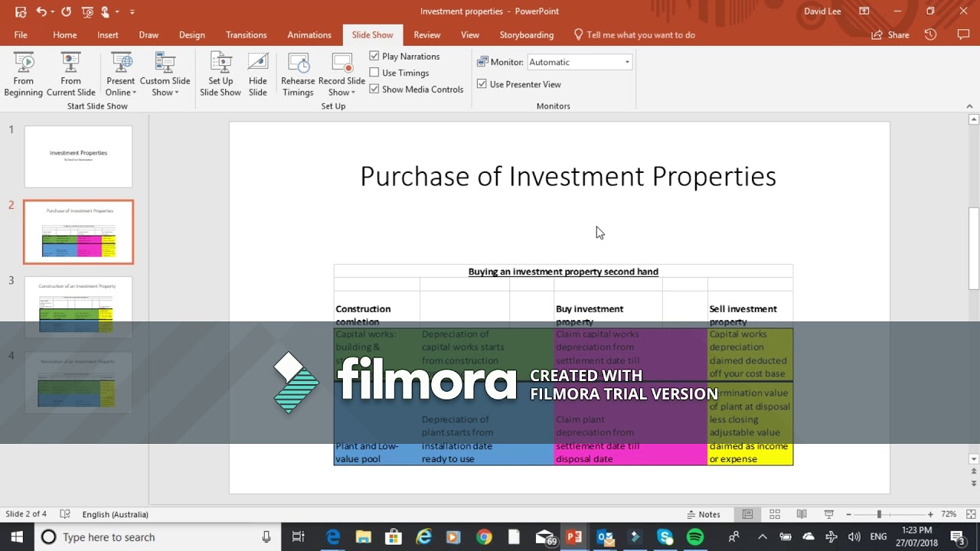This screenshot has height=551, width=980.
Task: Click the Touch/Mouse Mode icon
Action: click(x=106, y=11)
